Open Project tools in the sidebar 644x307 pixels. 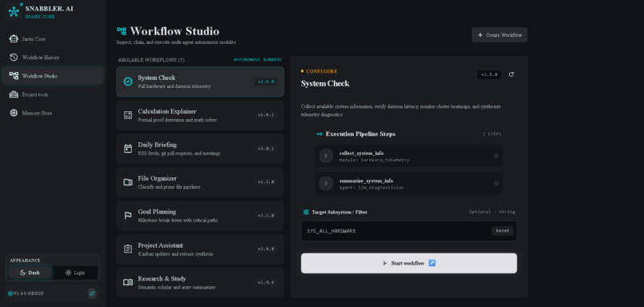tap(53, 94)
